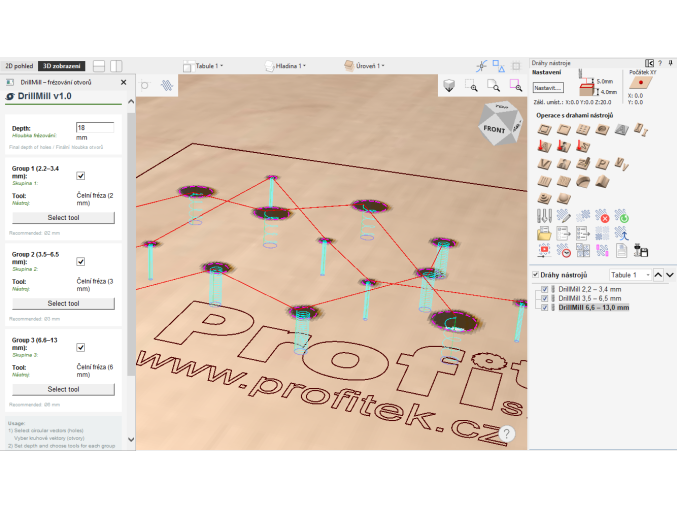677x507 pixels.
Task: Open the Fluting toolpath icon
Action: point(544,181)
